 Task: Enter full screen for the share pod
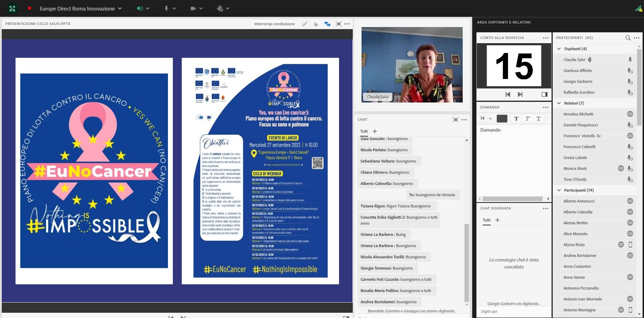tap(339, 24)
